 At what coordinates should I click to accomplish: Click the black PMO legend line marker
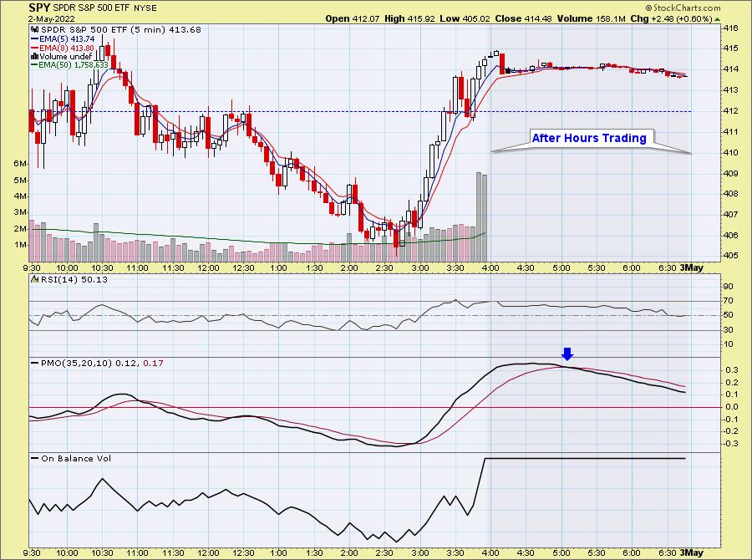[x=34, y=364]
